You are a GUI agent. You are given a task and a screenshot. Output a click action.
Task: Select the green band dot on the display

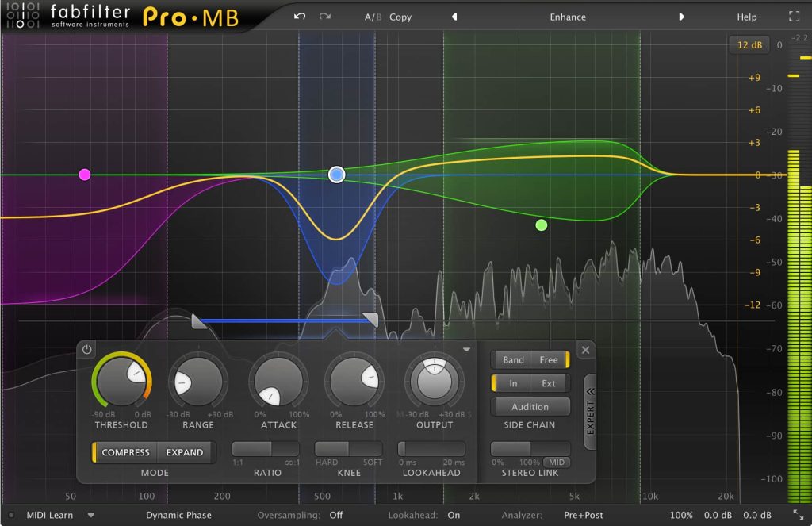542,225
